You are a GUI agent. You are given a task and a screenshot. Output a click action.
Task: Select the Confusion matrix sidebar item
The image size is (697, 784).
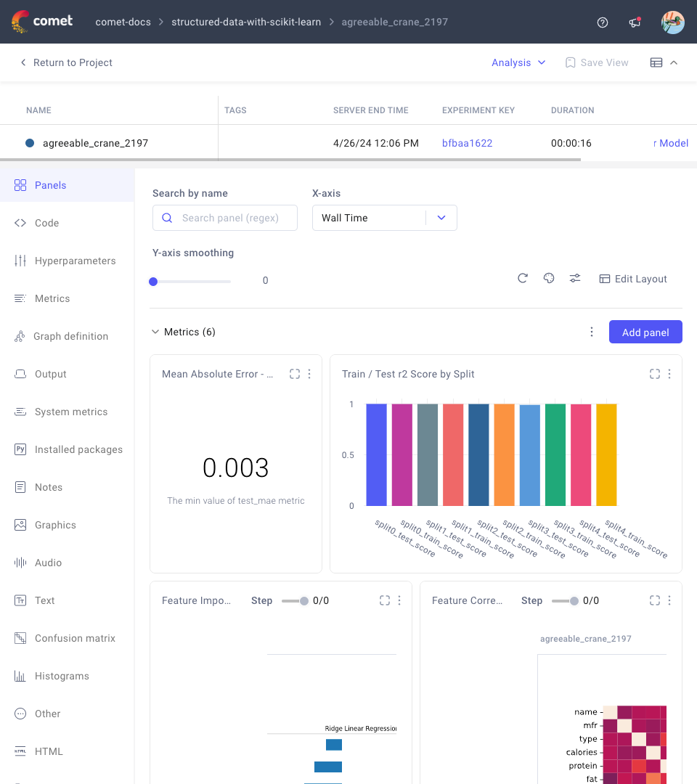[75, 638]
